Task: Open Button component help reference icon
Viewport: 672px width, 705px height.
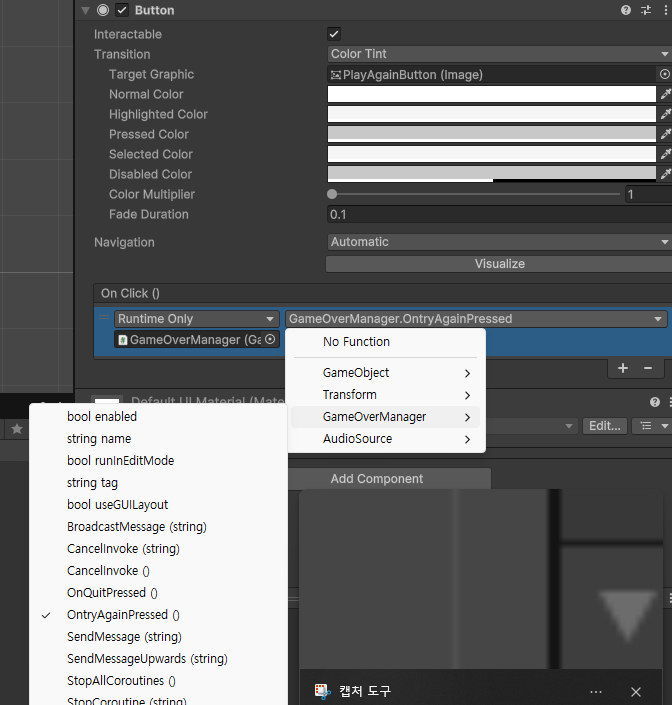Action: pos(626,10)
